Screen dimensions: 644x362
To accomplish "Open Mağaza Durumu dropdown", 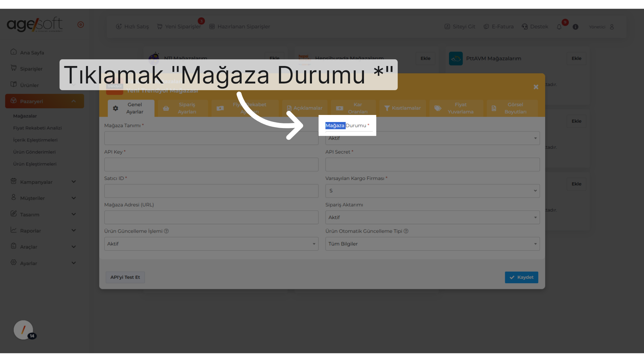I will click(432, 138).
